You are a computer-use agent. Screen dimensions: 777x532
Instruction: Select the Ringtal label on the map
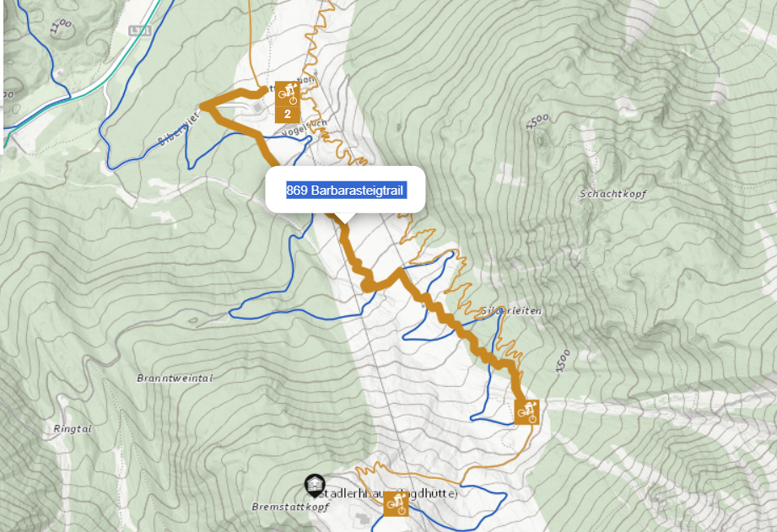pos(73,429)
